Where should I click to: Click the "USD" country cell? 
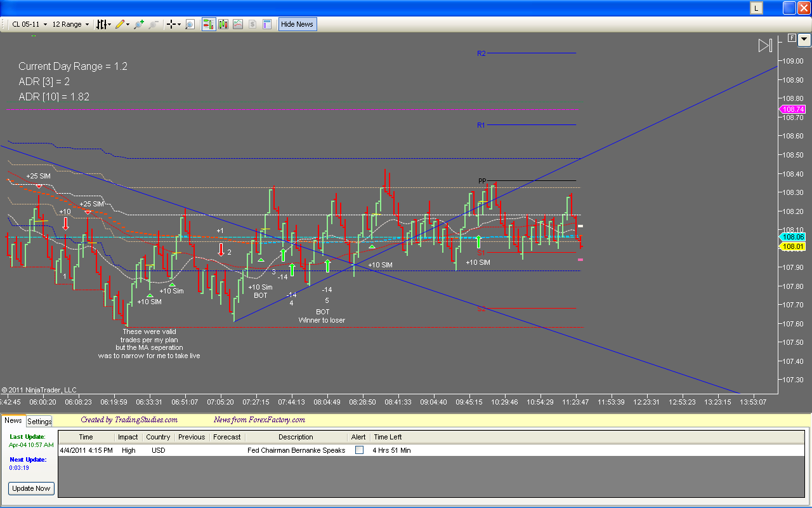[159, 450]
